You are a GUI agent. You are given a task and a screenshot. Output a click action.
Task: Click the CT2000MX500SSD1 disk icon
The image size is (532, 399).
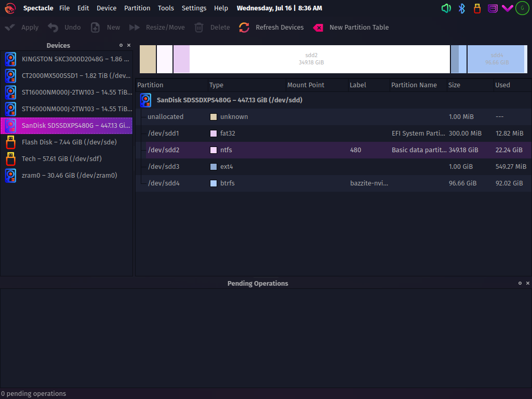tap(10, 76)
